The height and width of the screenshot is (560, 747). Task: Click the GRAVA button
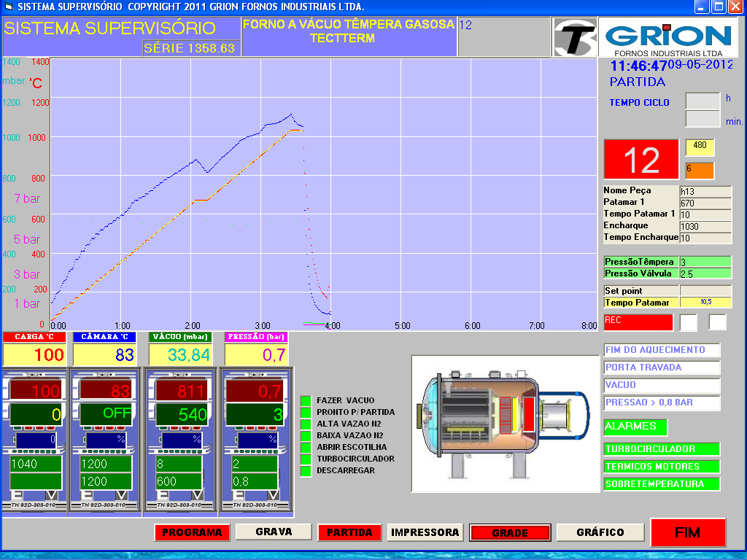tap(274, 532)
